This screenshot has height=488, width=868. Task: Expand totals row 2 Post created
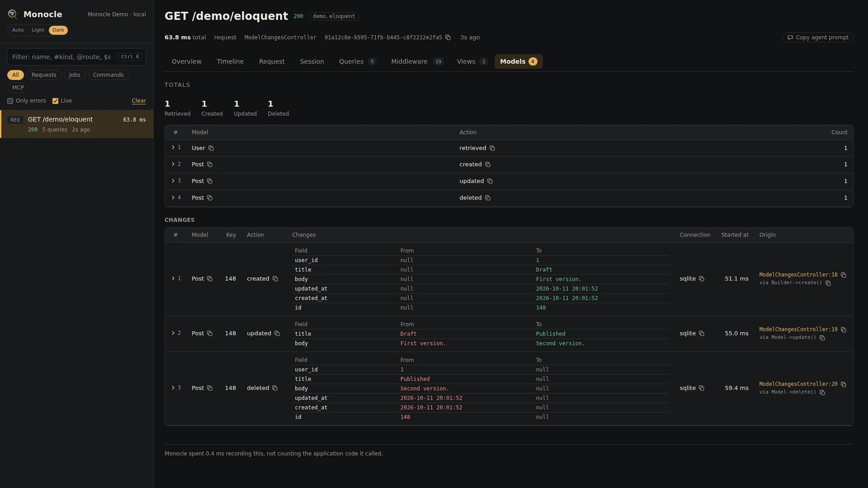pos(173,164)
